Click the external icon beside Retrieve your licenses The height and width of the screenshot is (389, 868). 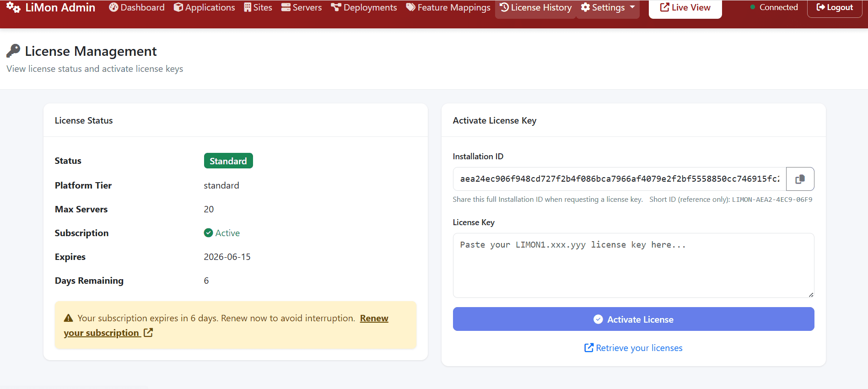point(589,348)
